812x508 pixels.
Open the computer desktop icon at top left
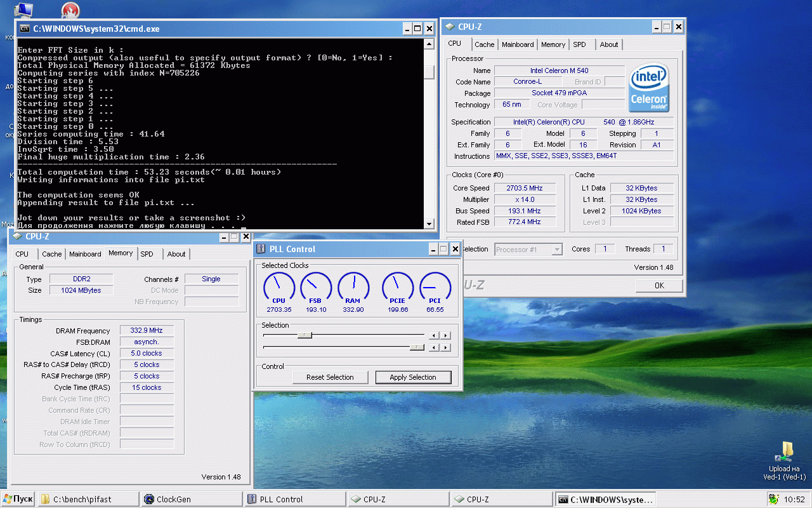(24, 9)
